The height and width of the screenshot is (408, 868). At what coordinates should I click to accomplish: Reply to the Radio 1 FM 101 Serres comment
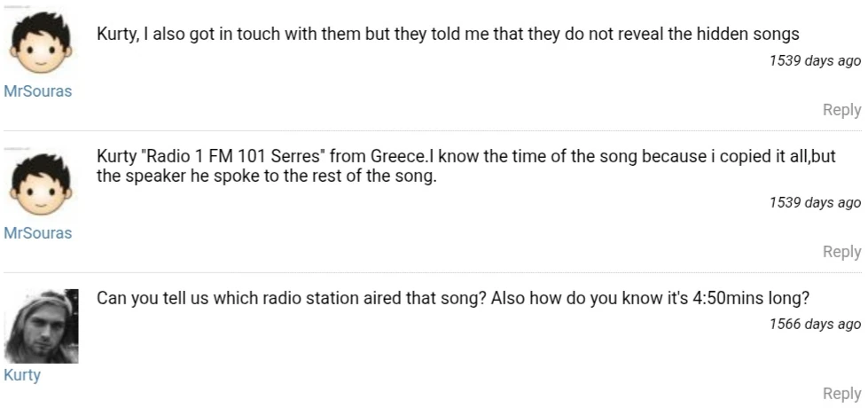pos(841,252)
